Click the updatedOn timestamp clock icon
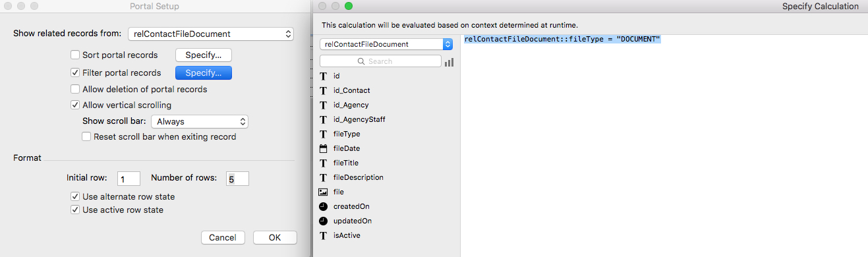This screenshot has width=868, height=257. click(x=323, y=221)
